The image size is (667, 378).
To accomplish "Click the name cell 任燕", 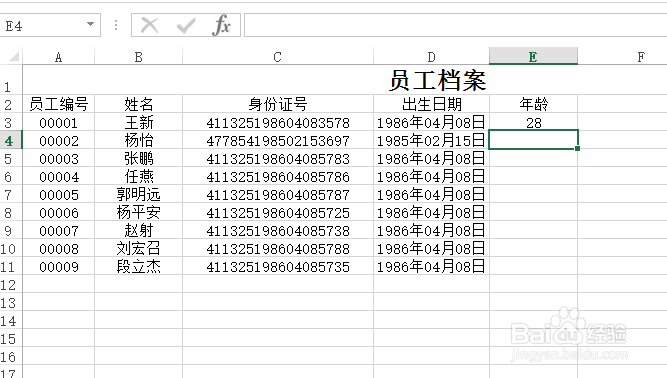I will (139, 176).
